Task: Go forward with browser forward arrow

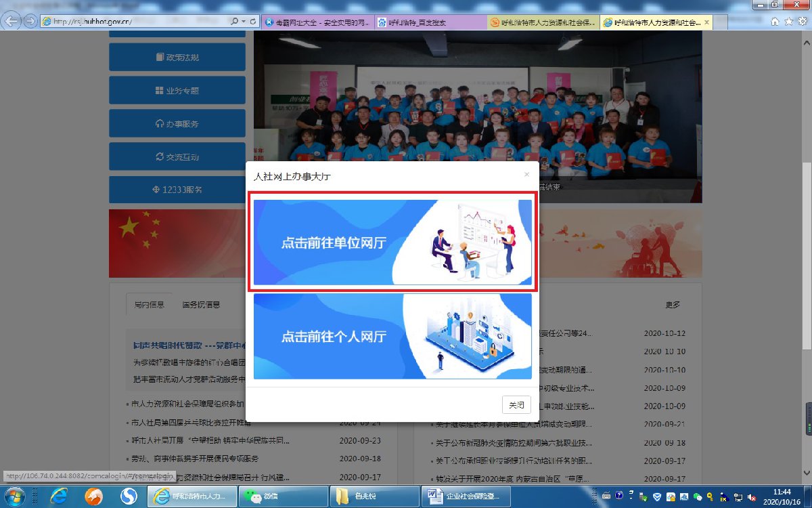Action: pyautogui.click(x=30, y=21)
